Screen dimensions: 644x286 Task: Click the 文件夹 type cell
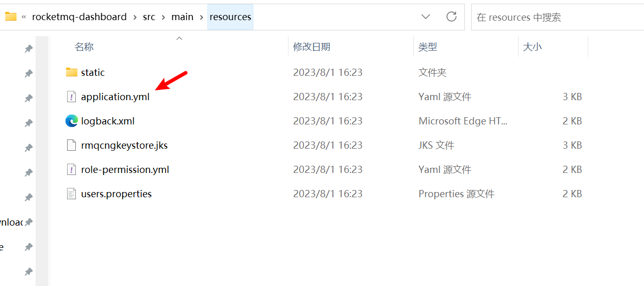tap(432, 72)
